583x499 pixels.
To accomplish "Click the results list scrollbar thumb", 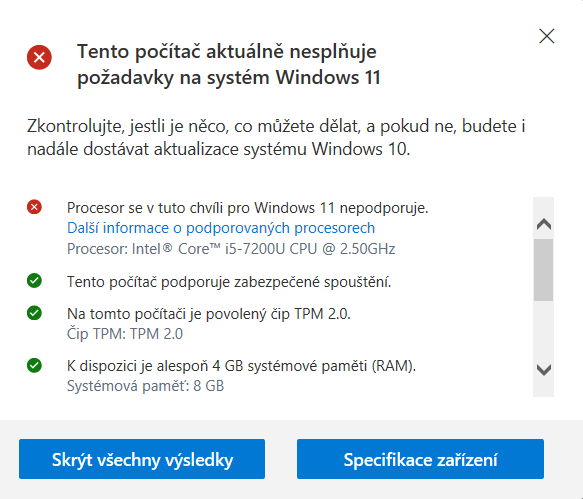I will tap(544, 270).
